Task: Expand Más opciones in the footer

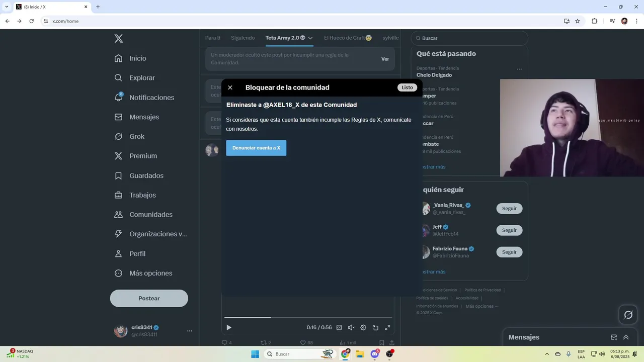Action: pyautogui.click(x=482, y=306)
